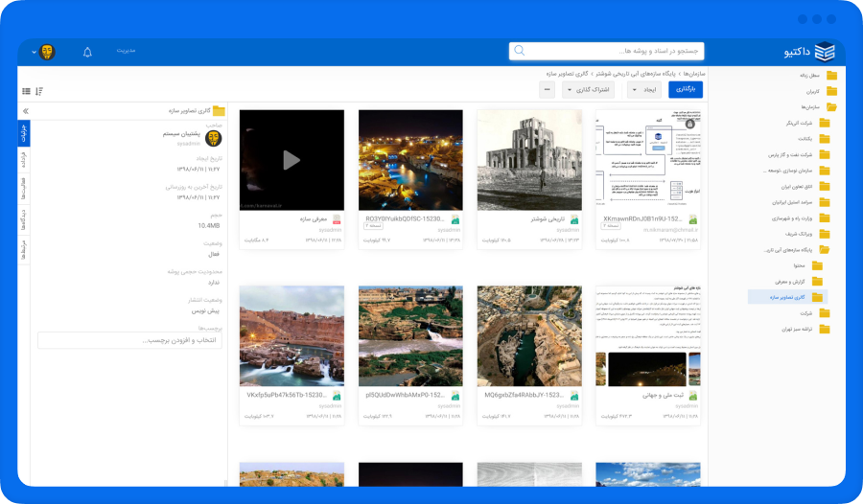Switch to list view icon
Screen dimensions: 863x504
tap(26, 91)
